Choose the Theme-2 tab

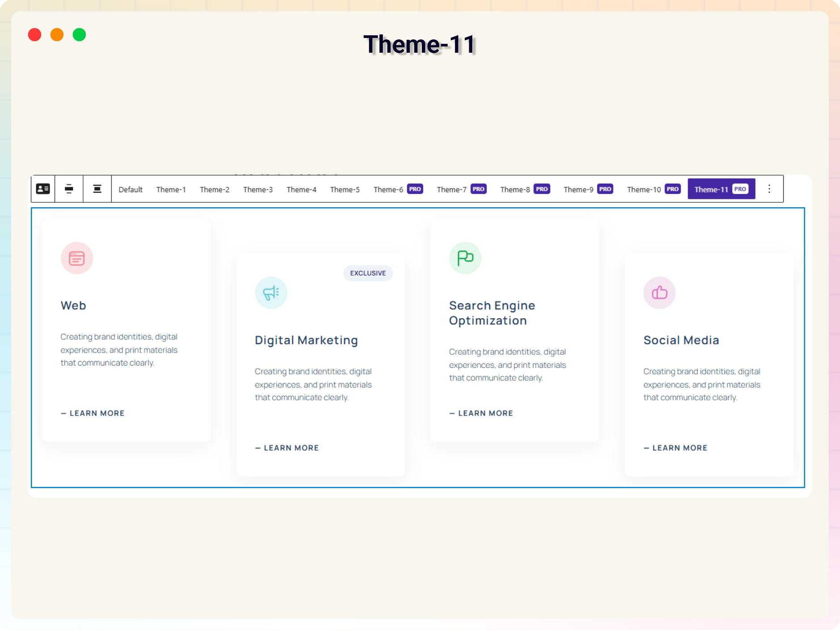(x=214, y=189)
